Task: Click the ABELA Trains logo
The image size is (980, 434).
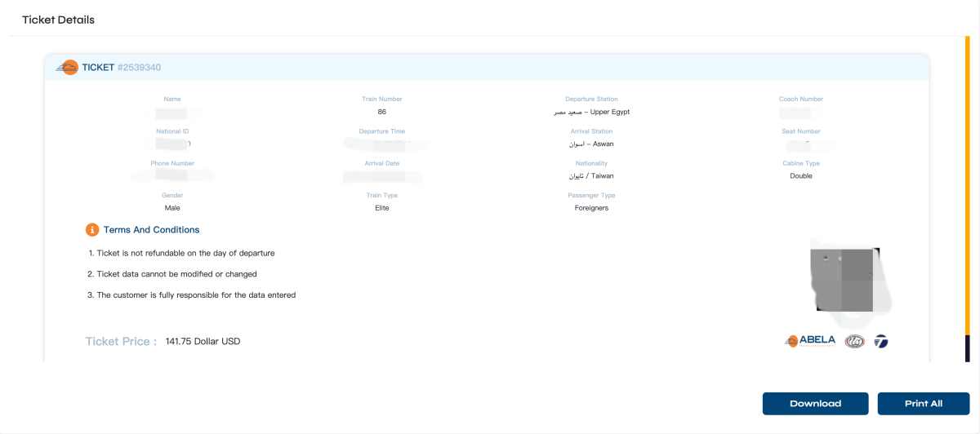Action: [810, 341]
